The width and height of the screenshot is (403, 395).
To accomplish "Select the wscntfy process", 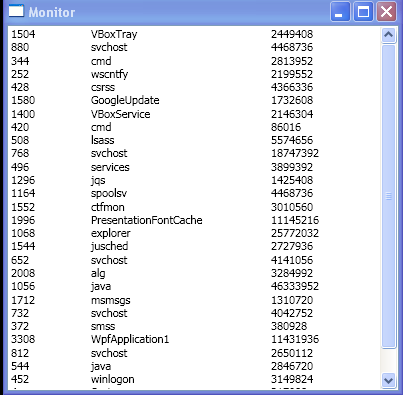I will click(109, 74).
